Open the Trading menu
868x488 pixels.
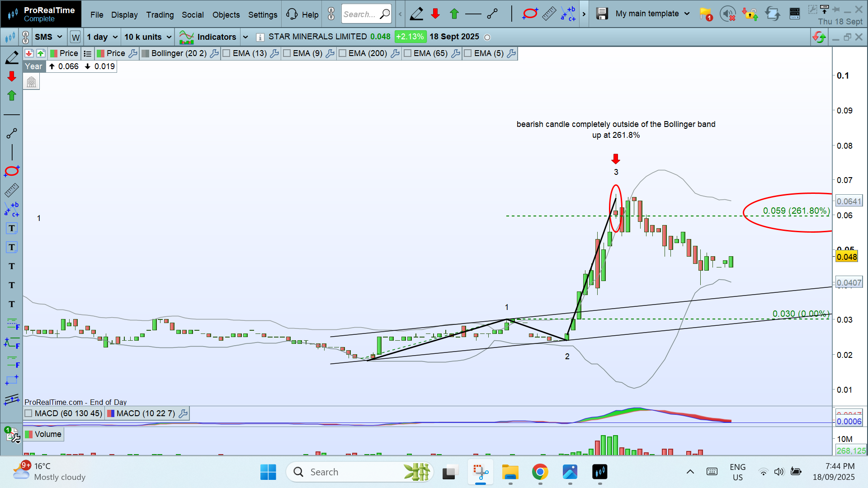(160, 14)
